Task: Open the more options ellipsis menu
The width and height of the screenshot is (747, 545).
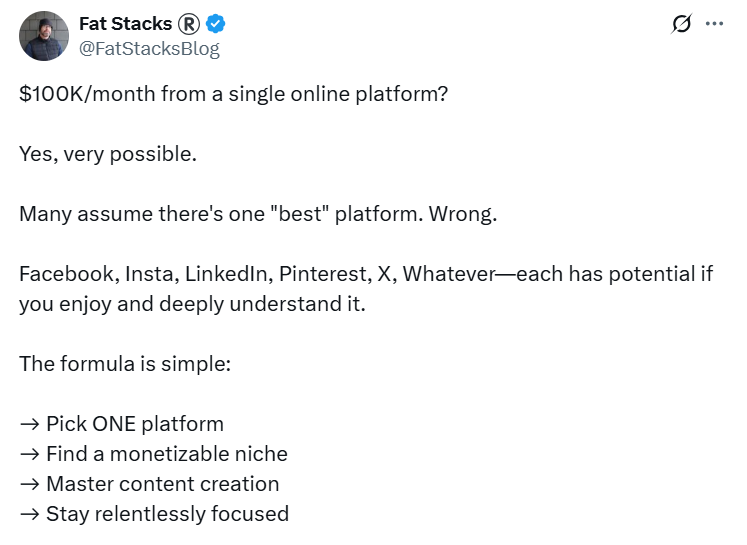Action: click(x=714, y=24)
